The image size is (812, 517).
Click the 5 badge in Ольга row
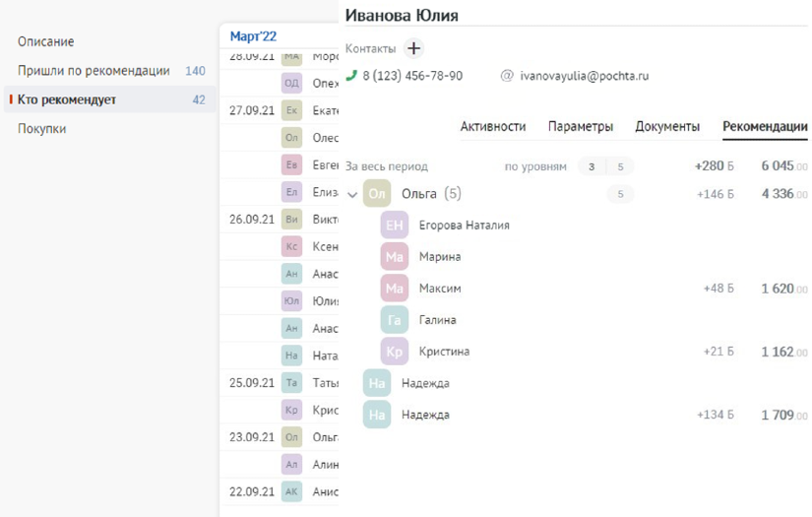(620, 194)
